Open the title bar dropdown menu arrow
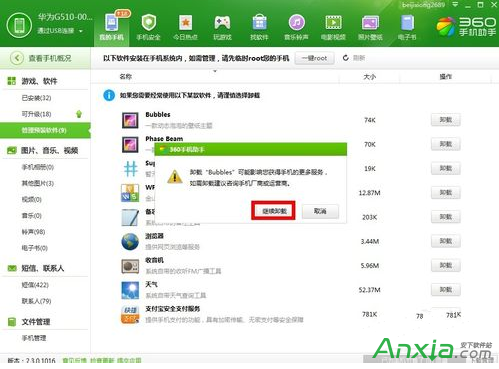 [455, 5]
